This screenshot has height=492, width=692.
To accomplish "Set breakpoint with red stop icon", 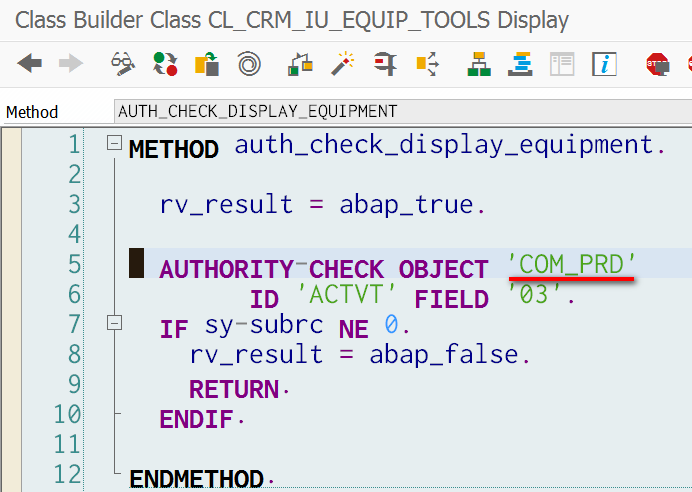I will tap(658, 64).
